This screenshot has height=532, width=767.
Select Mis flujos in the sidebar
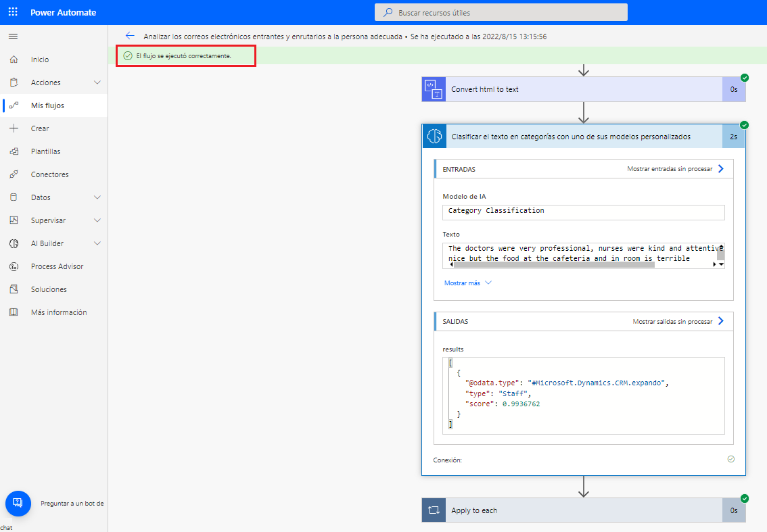point(54,105)
